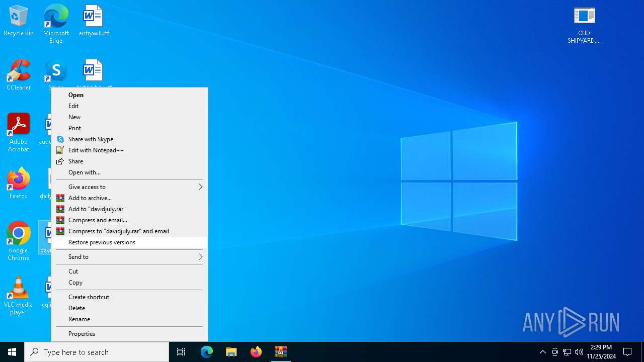Open the notification center icon

point(627,352)
